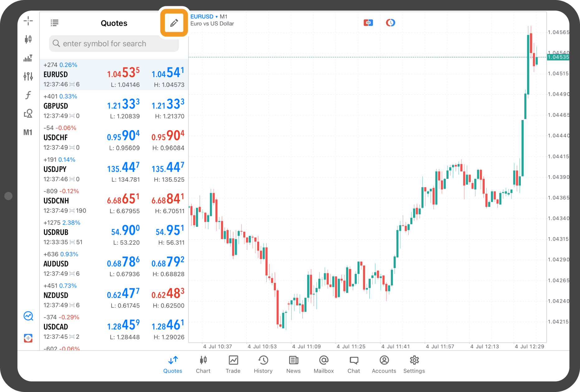Click the pencil edit quotes icon

point(174,23)
